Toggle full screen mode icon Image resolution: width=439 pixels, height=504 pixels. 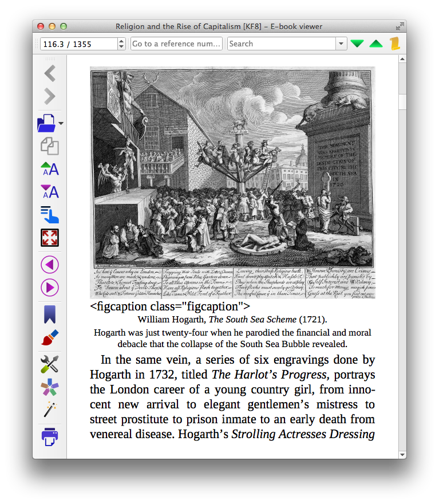coord(50,238)
